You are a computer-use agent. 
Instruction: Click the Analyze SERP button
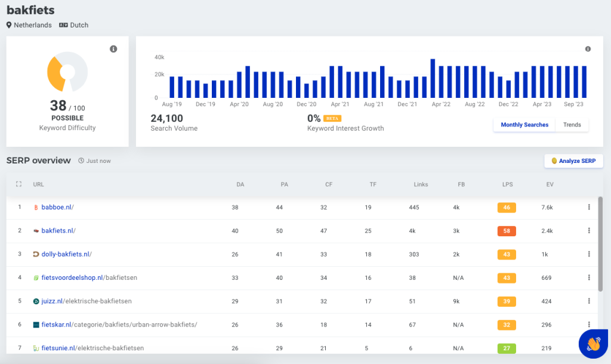pyautogui.click(x=573, y=161)
